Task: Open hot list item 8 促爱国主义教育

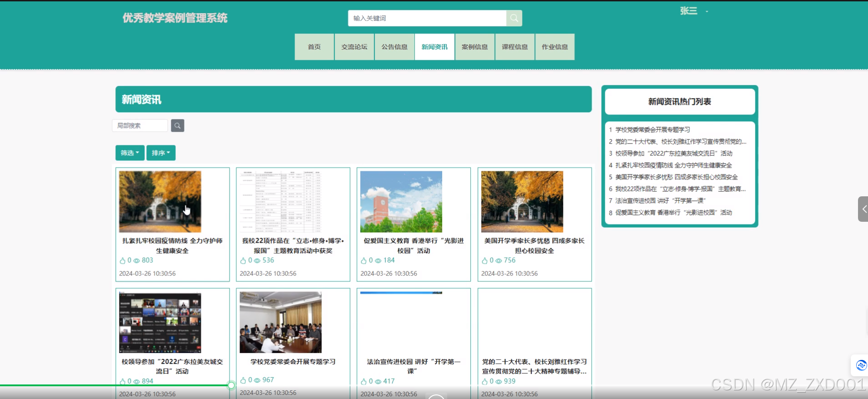Action: 673,212
